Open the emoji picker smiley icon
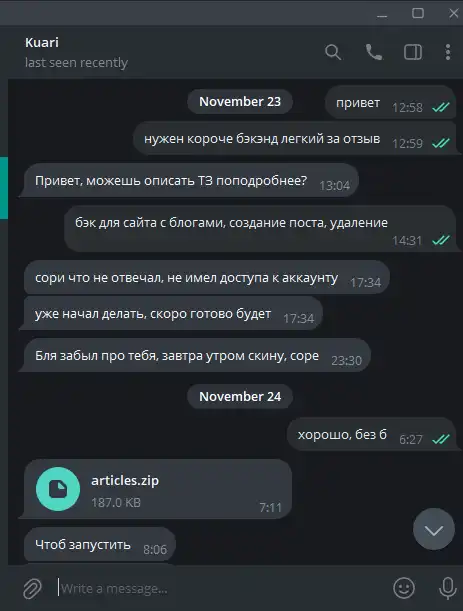This screenshot has height=611, width=463. (404, 588)
